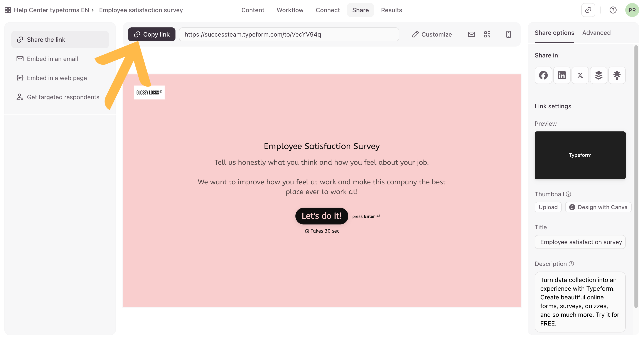Click the asterisk share icon
644x339 pixels.
pos(617,75)
